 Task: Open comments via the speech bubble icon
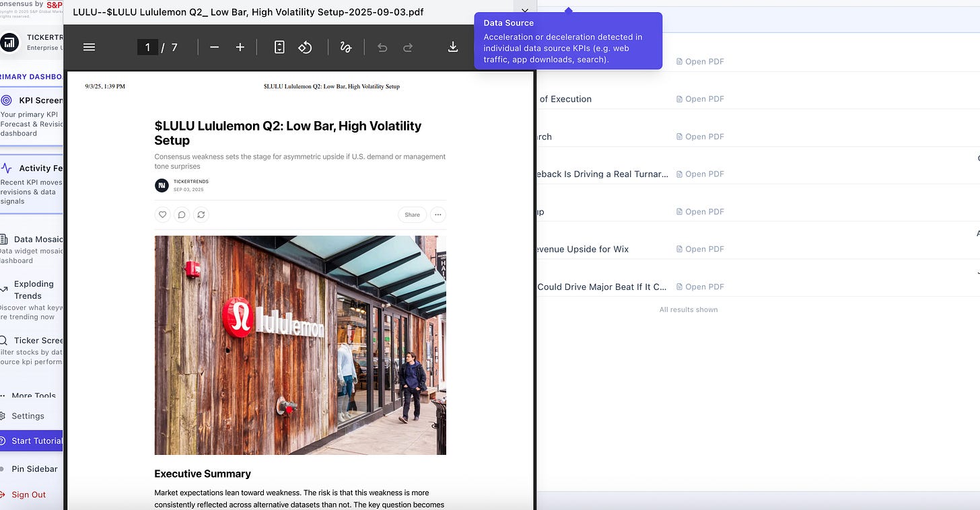click(x=181, y=215)
